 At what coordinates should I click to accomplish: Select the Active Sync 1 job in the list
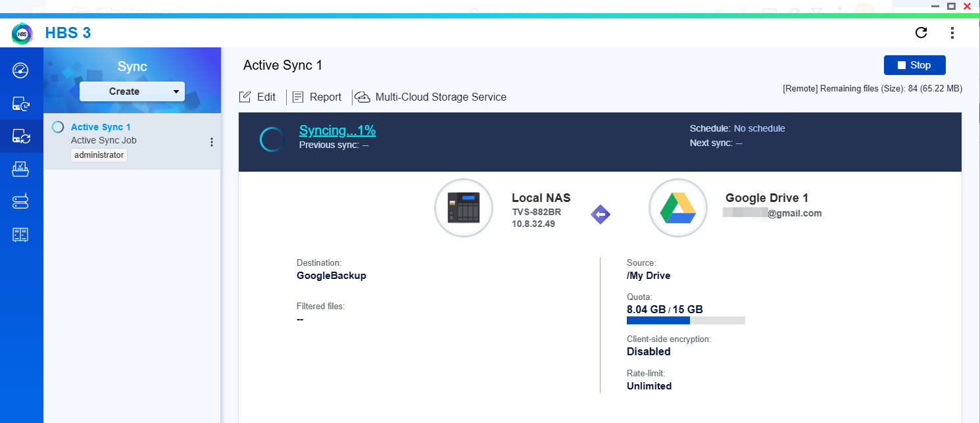[100, 127]
